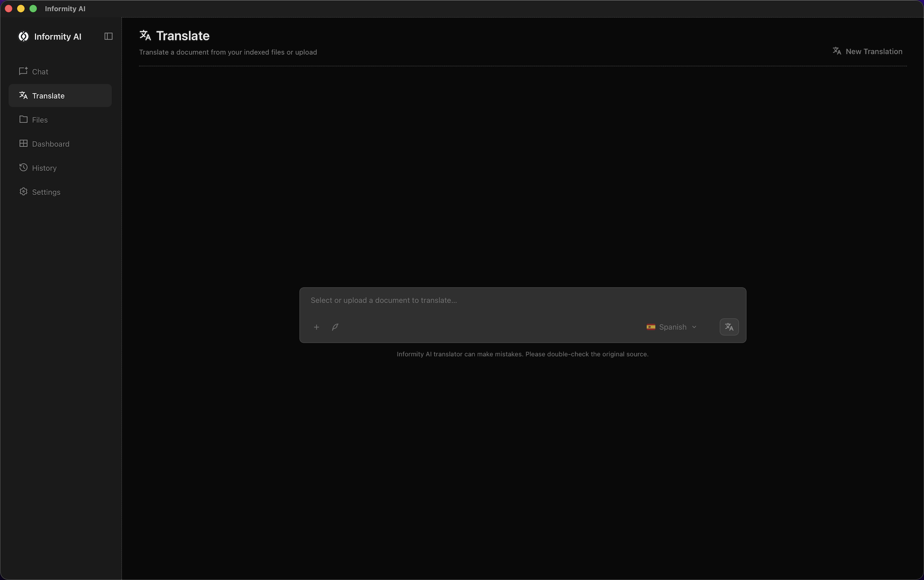This screenshot has width=924, height=580.
Task: Select Translate in the sidebar
Action: (60, 95)
